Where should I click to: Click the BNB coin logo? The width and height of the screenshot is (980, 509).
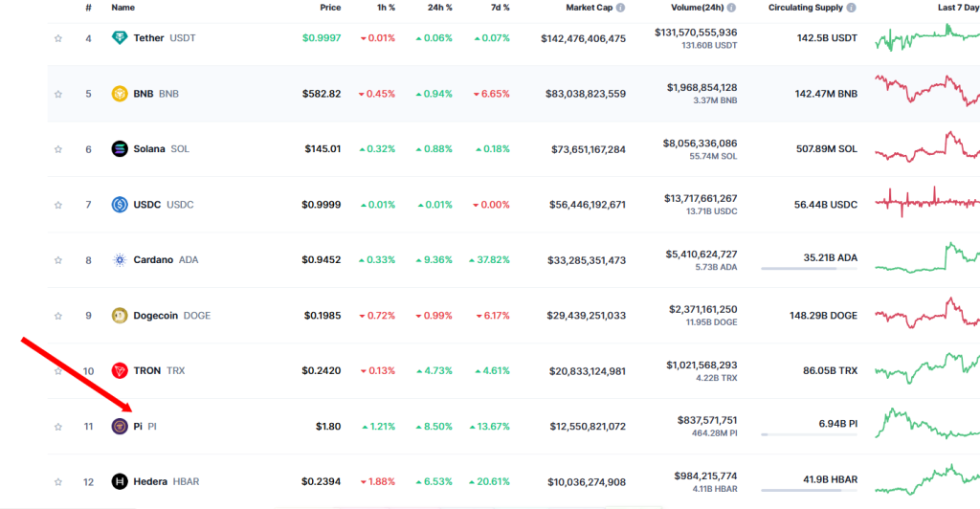click(120, 94)
